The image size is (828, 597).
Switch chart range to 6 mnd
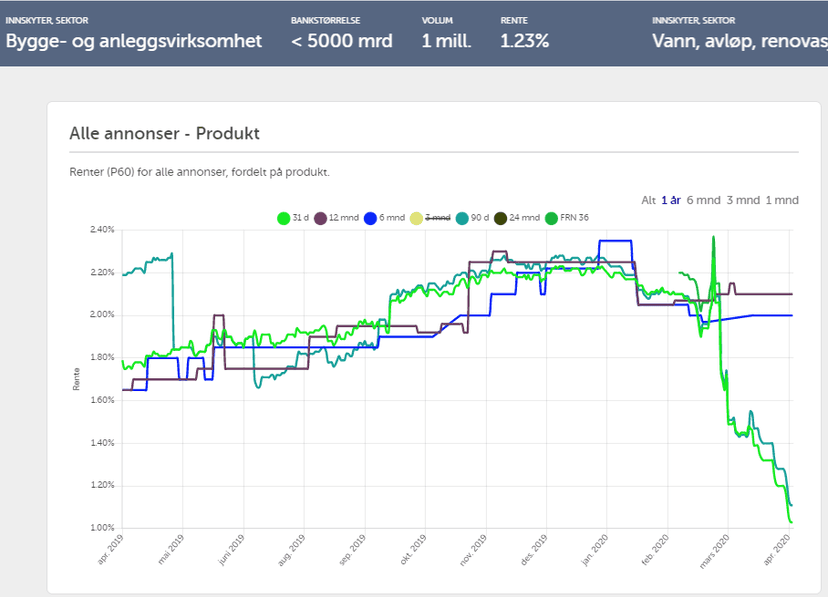coord(703,200)
